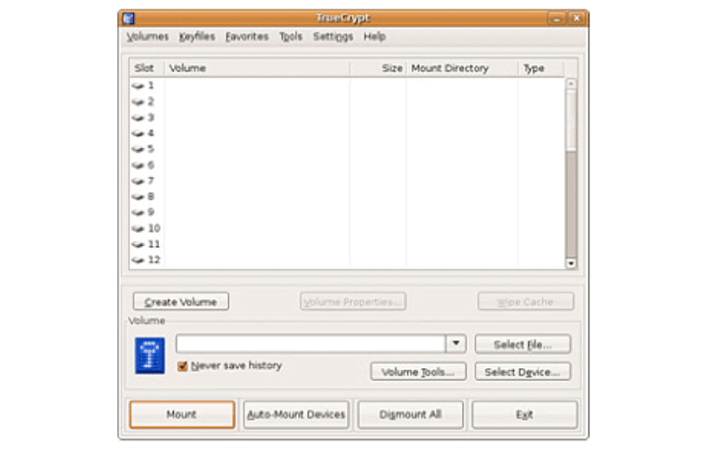Select the drive icon for slot 2
720x449 pixels.
pos(138,102)
